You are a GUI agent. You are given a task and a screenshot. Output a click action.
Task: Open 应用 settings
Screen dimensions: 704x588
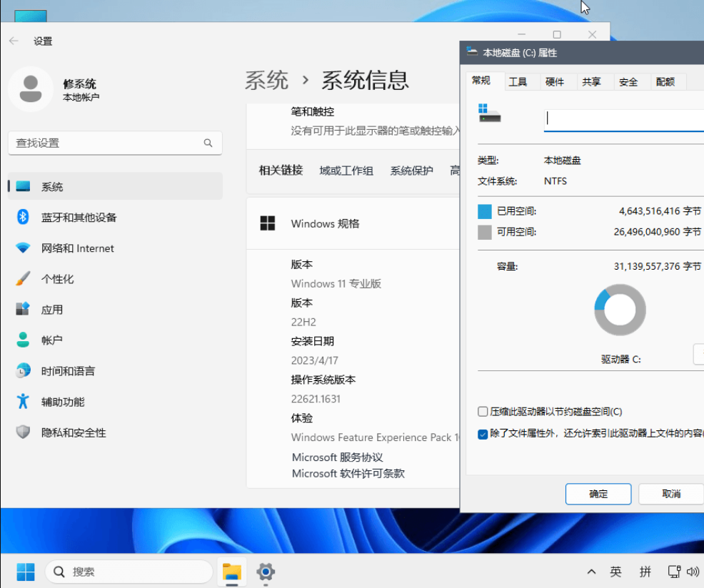click(x=116, y=310)
